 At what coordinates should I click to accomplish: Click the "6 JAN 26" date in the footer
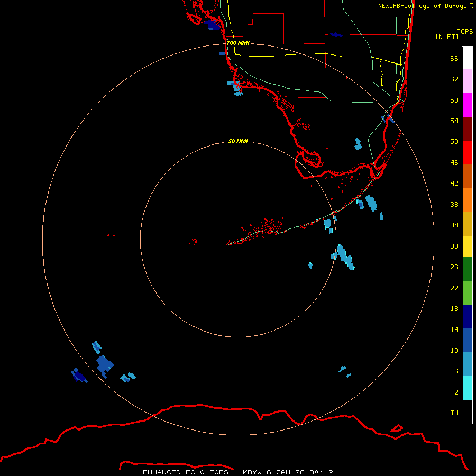(286, 472)
